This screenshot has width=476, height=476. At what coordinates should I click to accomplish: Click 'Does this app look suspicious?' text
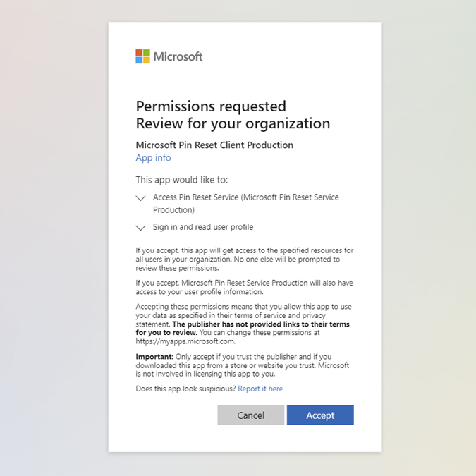[x=185, y=389]
